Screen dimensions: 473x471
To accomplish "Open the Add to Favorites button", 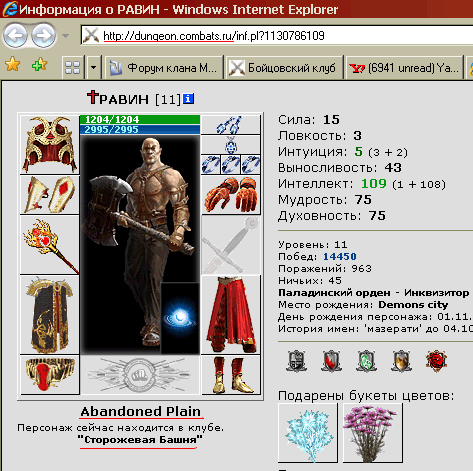I will coord(39,64).
